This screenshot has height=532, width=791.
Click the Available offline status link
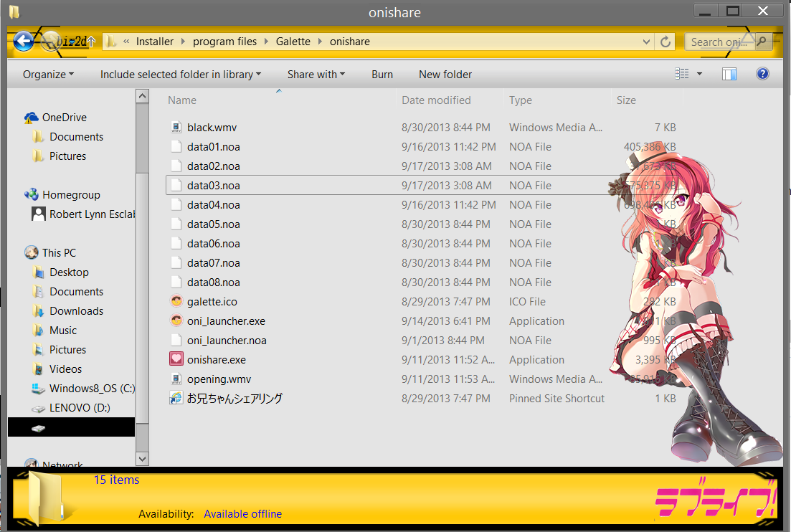tap(242, 514)
